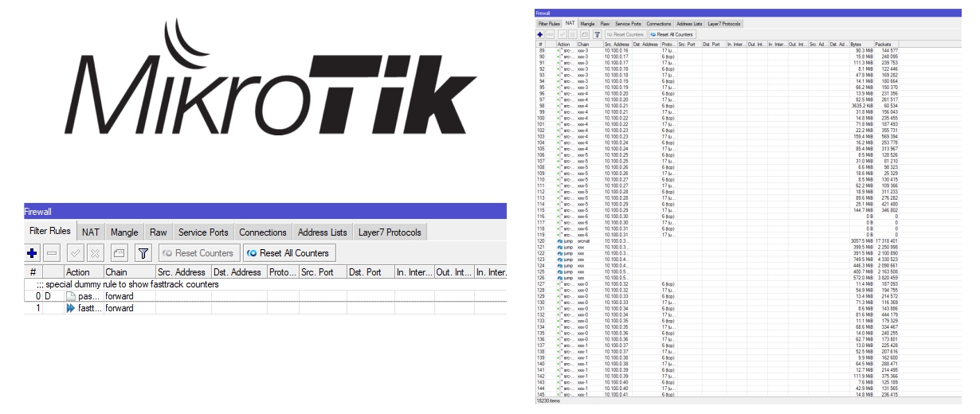Click the filter funnel icon in the Filter Rules window

(143, 253)
